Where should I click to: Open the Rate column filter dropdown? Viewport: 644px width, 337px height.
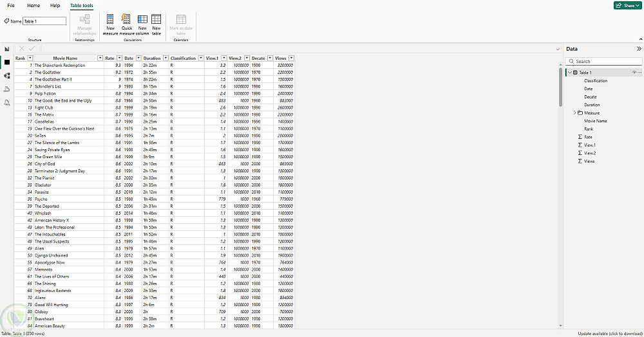point(120,59)
